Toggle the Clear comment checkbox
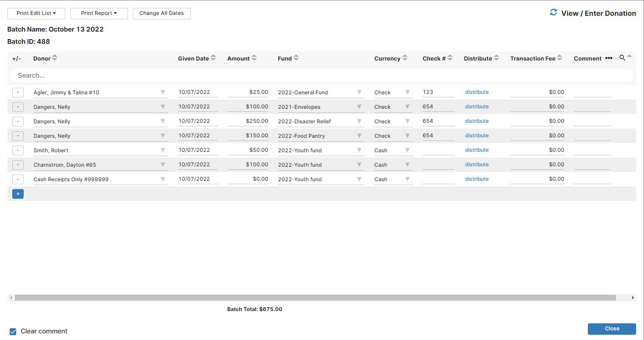This screenshot has width=644, height=340. 13,331
